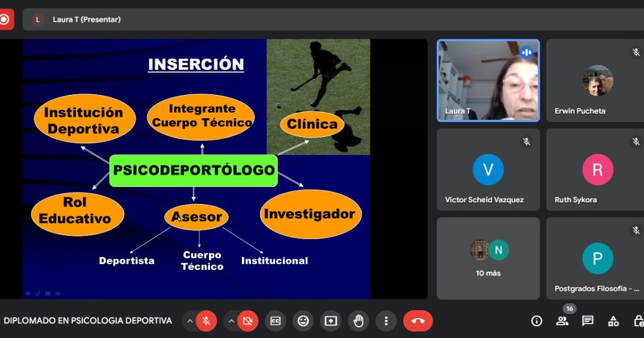Toggle closed captions (CC) button
Viewport: 644px width, 338px height.
[x=275, y=321]
